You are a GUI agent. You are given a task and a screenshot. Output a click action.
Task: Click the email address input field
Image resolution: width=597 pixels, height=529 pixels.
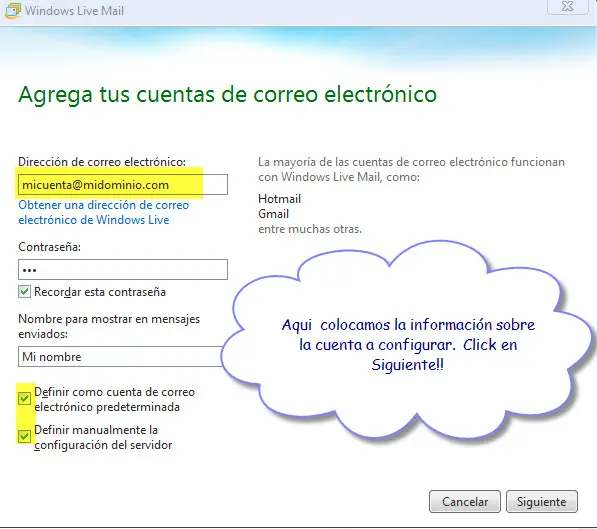[x=123, y=185]
